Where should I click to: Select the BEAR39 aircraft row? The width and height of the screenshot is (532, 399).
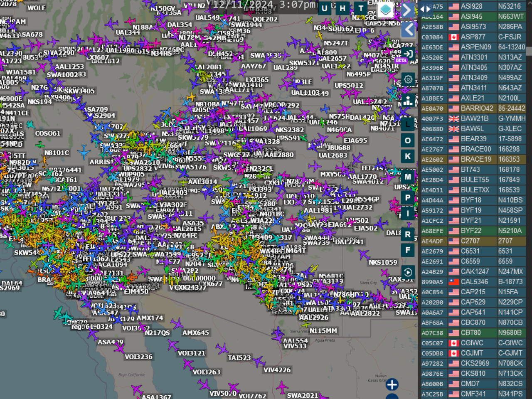coord(473,139)
